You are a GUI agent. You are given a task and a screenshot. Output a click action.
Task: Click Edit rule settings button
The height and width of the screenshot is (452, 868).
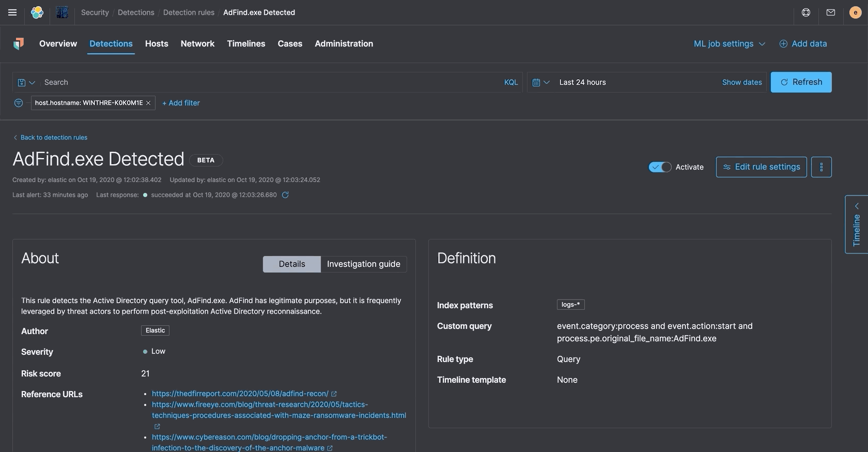point(762,167)
